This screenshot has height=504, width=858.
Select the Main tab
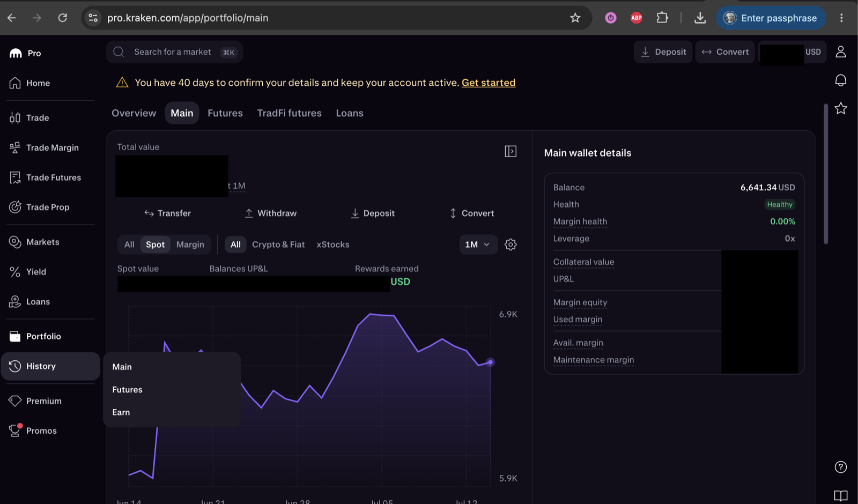182,113
